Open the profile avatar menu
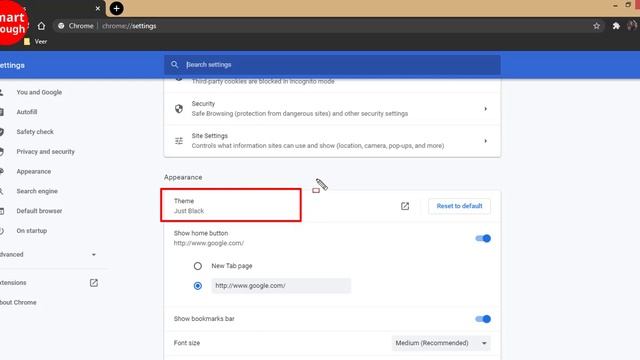This screenshot has width=640, height=360. coord(632,26)
